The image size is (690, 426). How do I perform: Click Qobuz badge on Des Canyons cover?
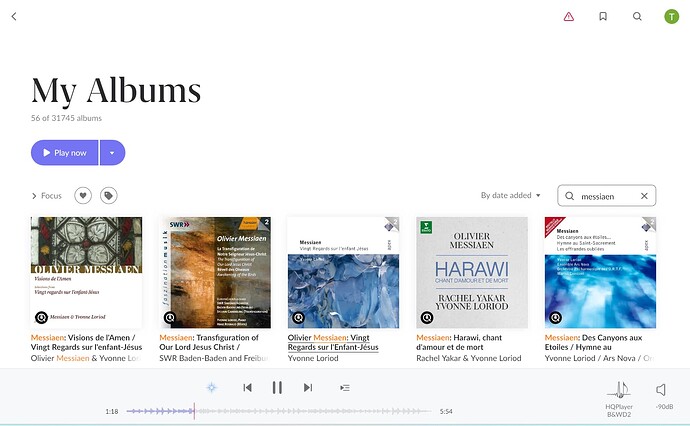coord(555,317)
